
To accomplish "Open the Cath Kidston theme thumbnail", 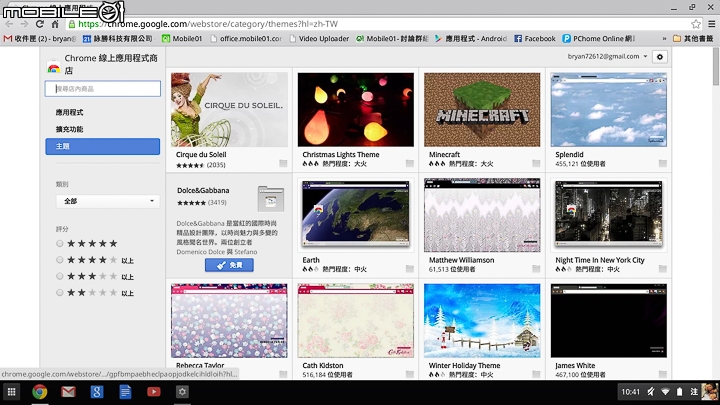I will coord(355,321).
